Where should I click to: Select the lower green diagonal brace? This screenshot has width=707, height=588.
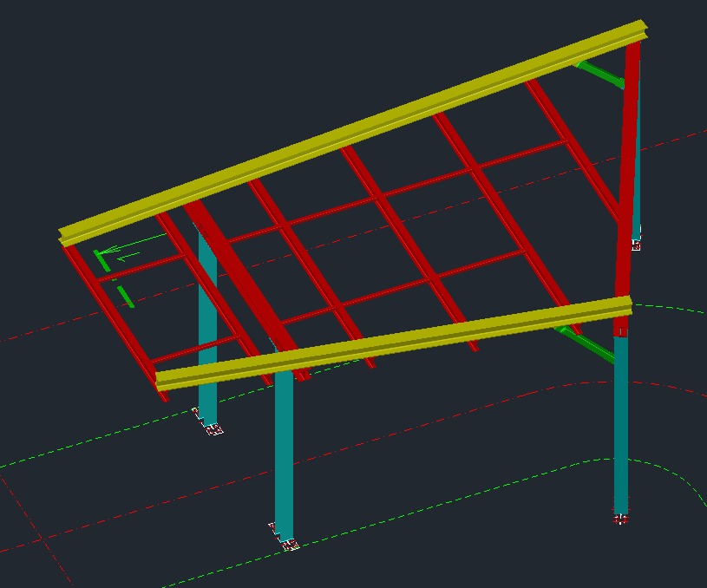click(590, 343)
